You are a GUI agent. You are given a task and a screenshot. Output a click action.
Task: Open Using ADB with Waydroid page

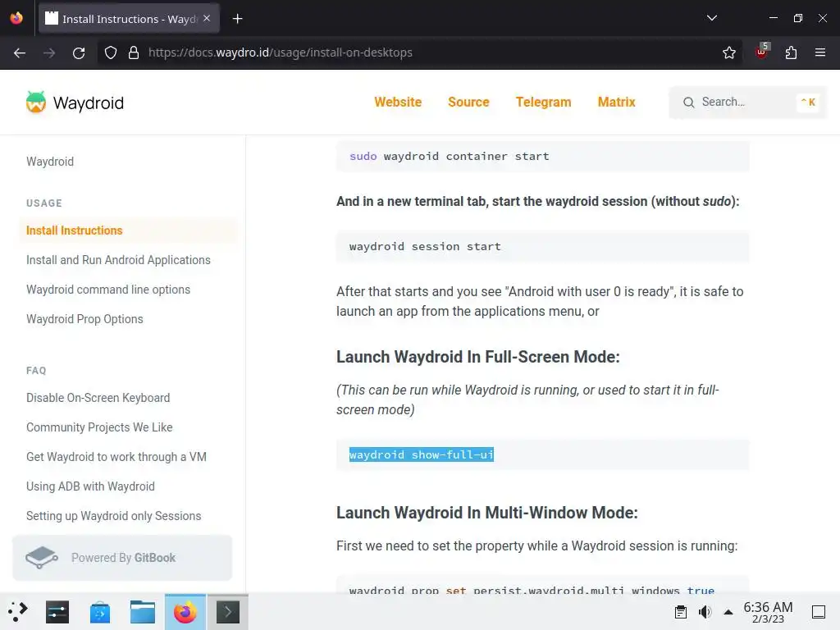click(90, 486)
